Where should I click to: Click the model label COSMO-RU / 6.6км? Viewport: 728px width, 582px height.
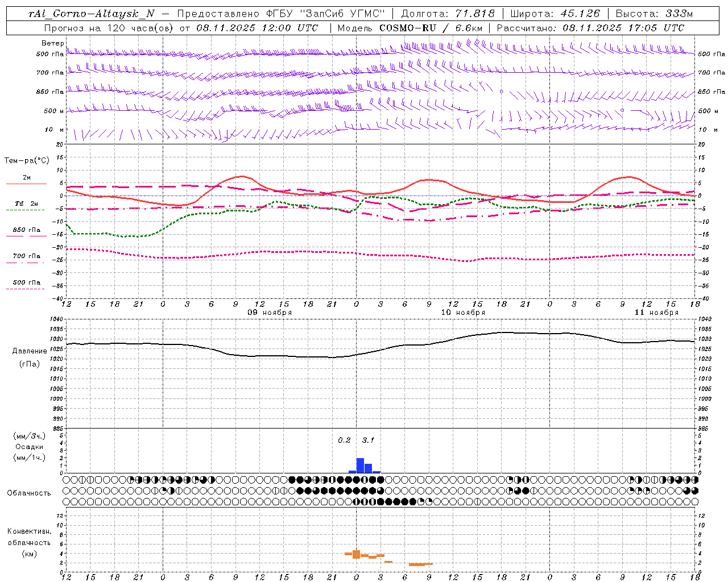(431, 28)
